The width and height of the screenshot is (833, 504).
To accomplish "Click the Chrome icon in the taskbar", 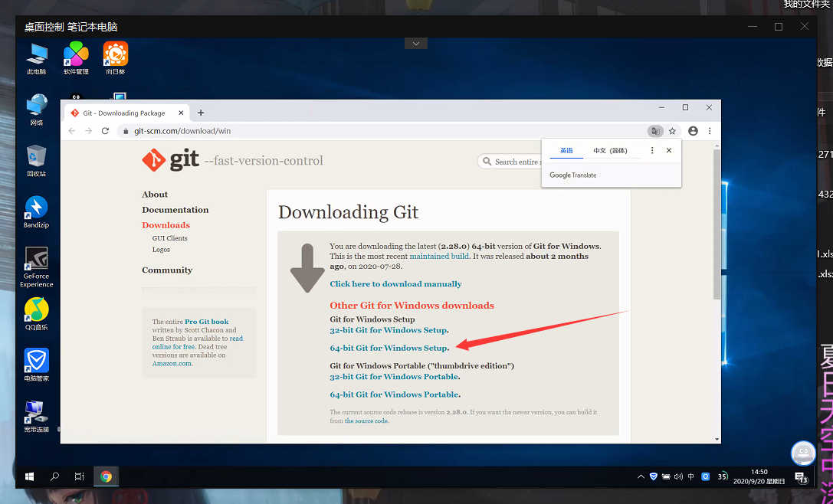I will click(106, 476).
